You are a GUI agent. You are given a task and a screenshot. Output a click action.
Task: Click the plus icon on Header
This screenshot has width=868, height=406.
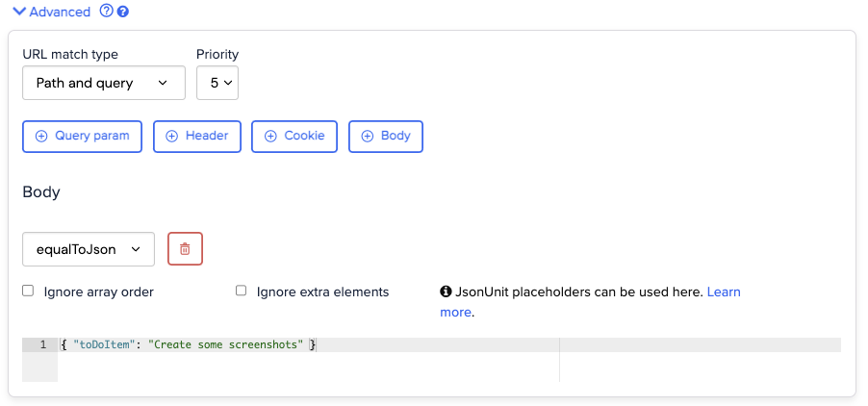172,137
